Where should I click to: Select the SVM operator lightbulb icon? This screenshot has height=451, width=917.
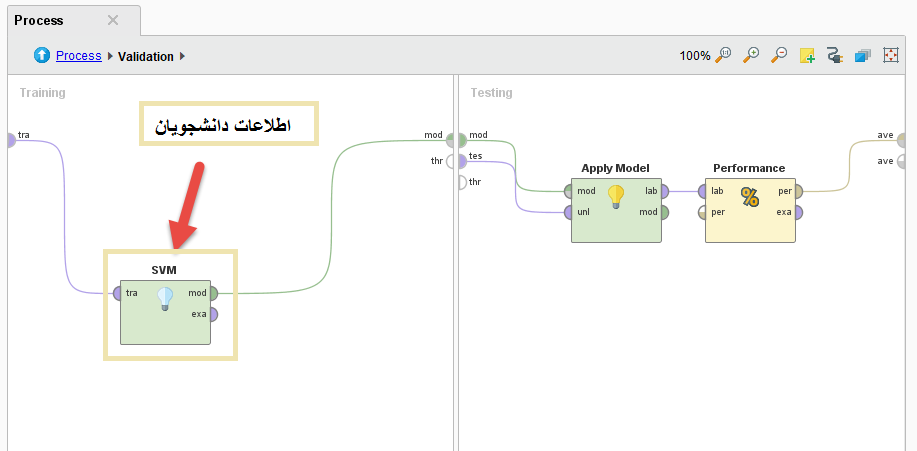[x=165, y=298]
